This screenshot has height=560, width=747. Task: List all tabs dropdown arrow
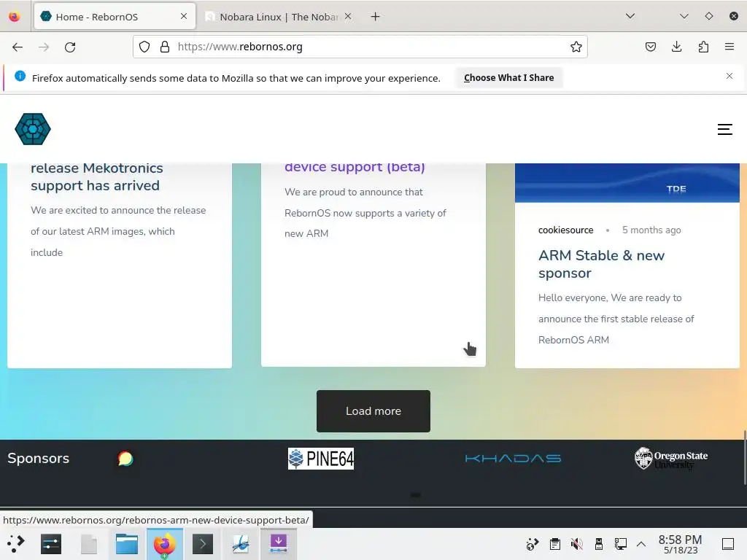[x=630, y=16]
